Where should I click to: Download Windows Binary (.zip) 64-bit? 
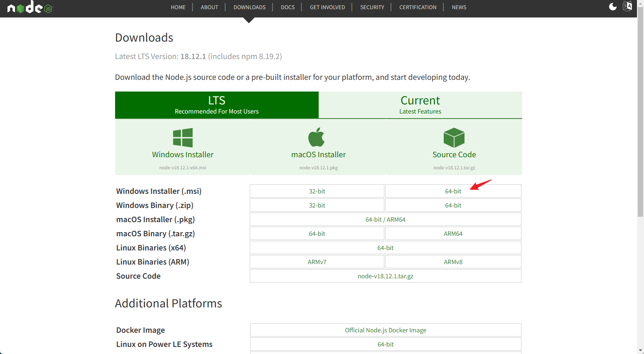point(453,205)
